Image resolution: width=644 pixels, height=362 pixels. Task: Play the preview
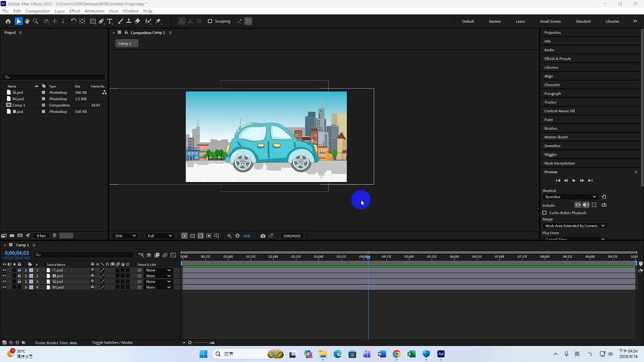pyautogui.click(x=574, y=180)
